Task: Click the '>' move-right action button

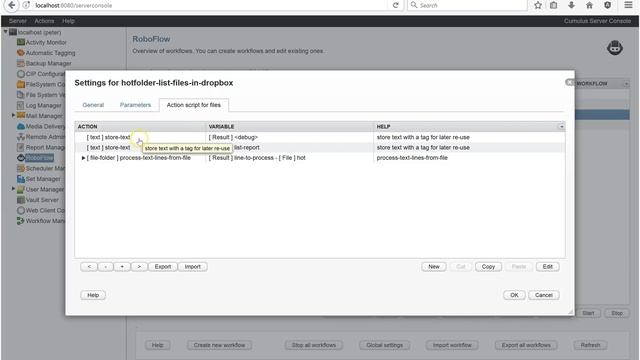Action: (x=139, y=267)
